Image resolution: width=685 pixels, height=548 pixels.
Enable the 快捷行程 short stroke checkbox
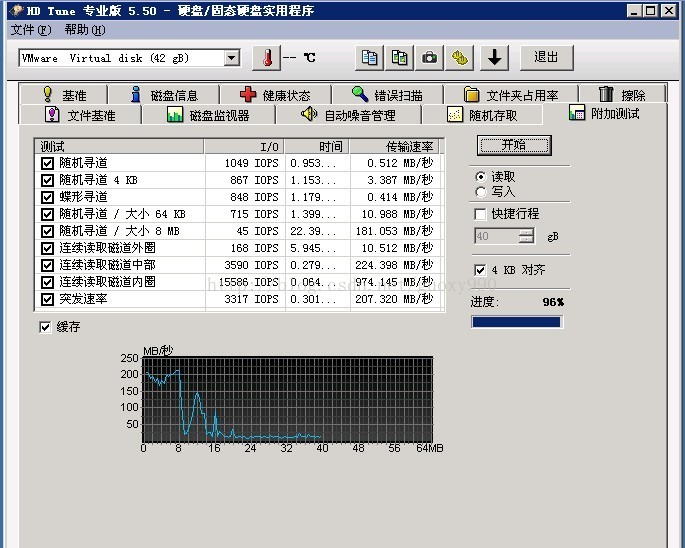pyautogui.click(x=480, y=214)
